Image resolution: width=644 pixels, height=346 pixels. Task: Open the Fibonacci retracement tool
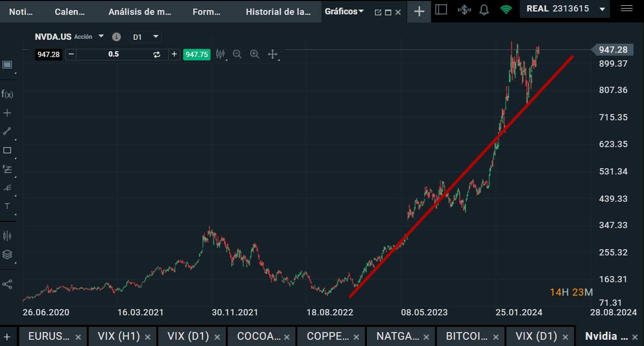(7, 169)
